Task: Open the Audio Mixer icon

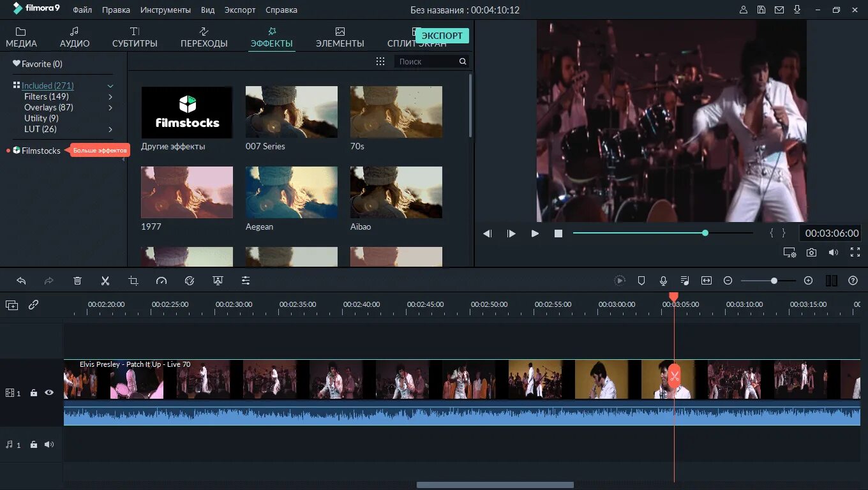Action: 685,281
